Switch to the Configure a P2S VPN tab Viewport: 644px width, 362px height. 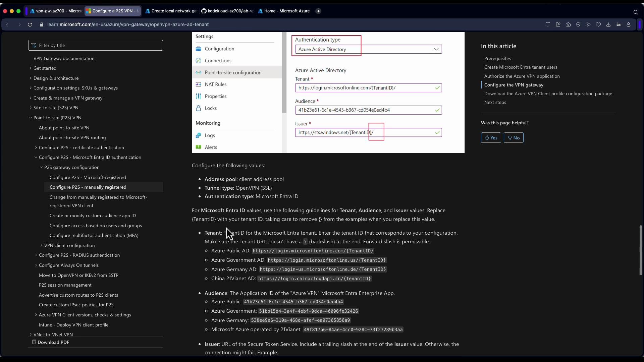112,11
